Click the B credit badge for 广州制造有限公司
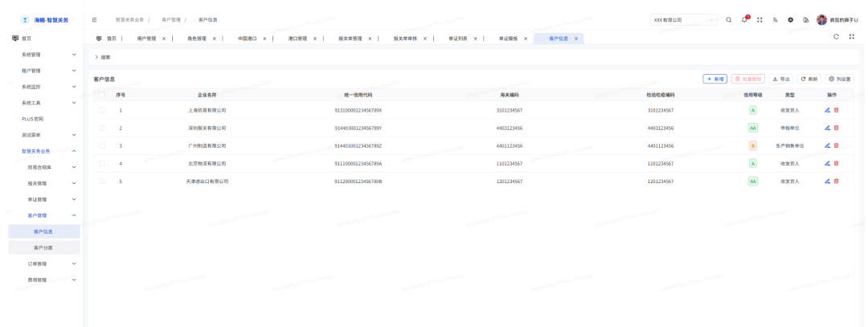 coord(753,145)
